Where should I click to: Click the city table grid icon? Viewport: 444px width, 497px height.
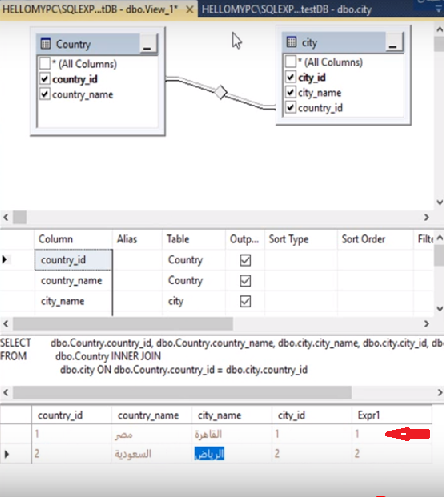click(x=291, y=42)
